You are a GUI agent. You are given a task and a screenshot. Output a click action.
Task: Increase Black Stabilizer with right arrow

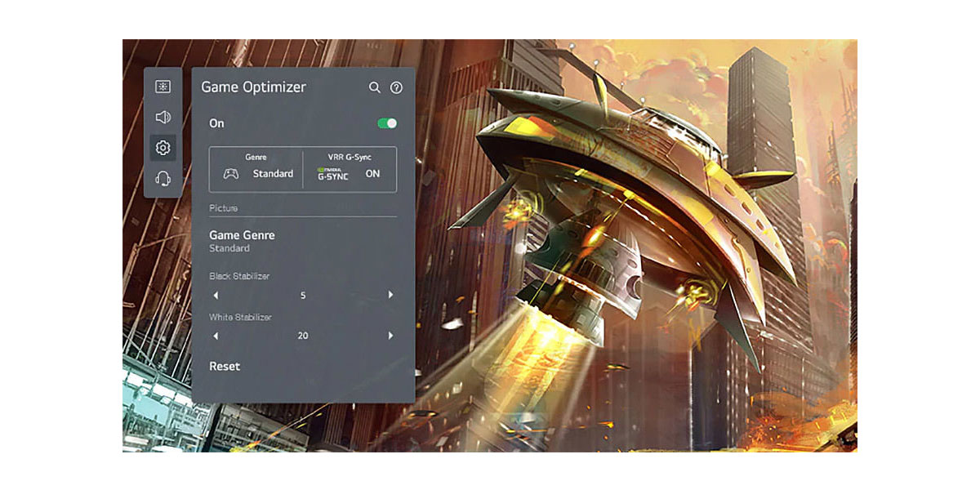(390, 295)
